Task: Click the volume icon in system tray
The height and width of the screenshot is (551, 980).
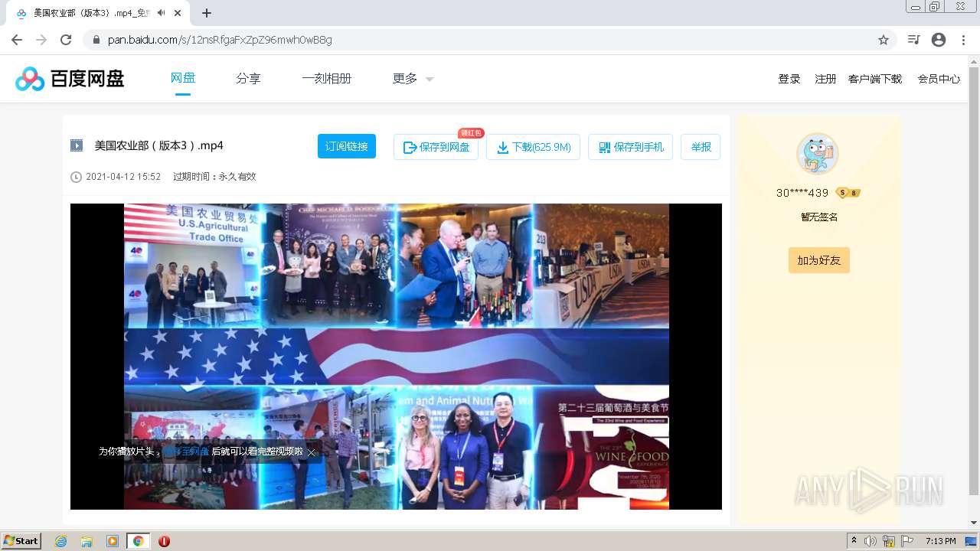Action: pyautogui.click(x=871, y=541)
